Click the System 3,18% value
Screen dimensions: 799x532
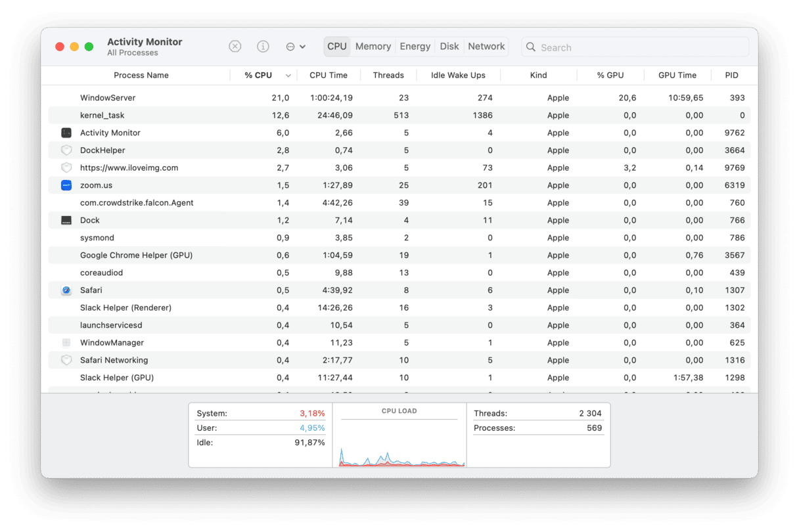tap(312, 414)
